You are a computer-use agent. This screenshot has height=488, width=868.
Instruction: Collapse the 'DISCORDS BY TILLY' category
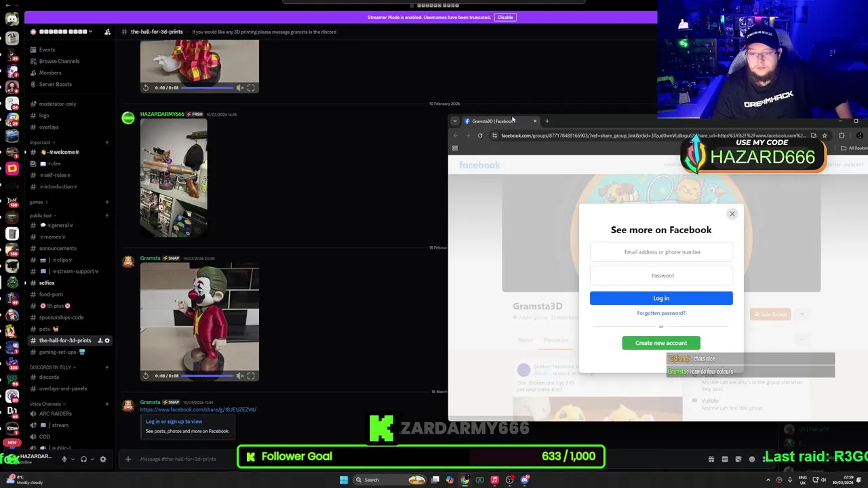pyautogui.click(x=53, y=367)
